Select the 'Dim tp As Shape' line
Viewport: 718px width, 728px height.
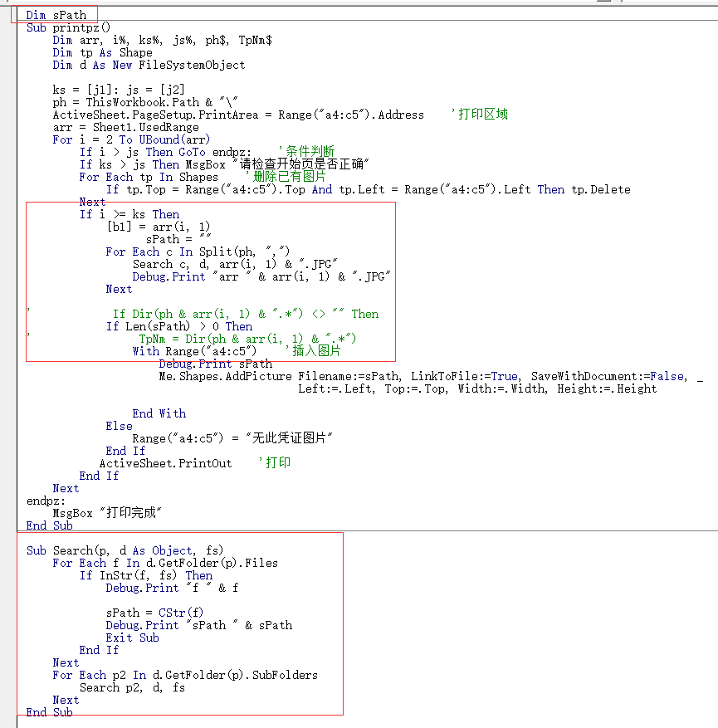coord(102,53)
